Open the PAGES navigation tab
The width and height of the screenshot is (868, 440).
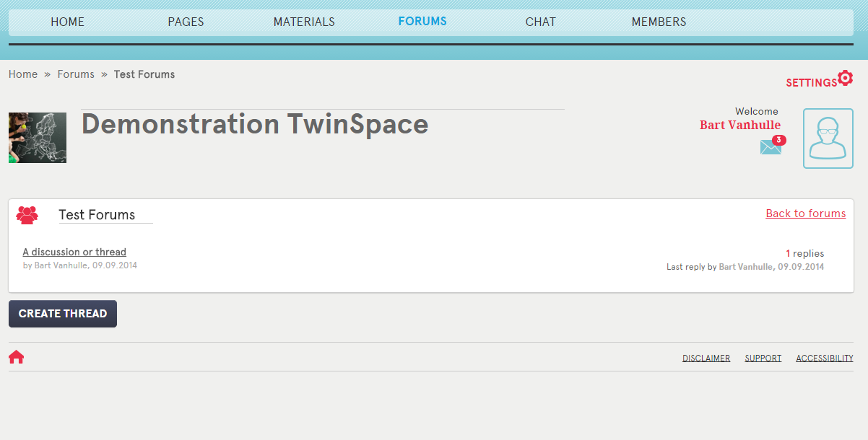186,22
